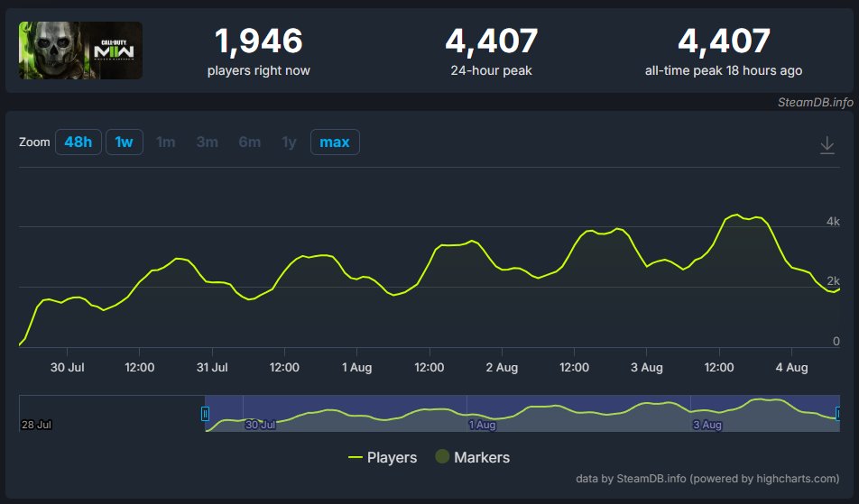Select the disabled 1m zoom option
The image size is (859, 504).
[x=166, y=142]
